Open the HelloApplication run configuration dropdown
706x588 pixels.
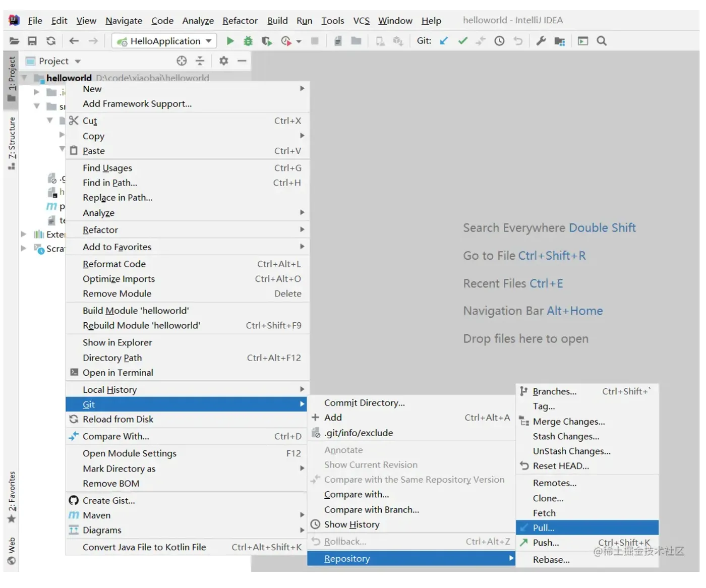click(164, 41)
